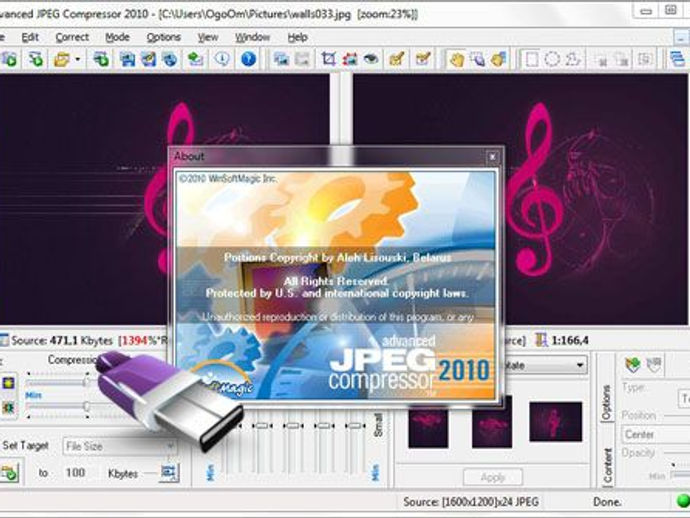Click the target size field showing 100
This screenshot has width=690, height=518.
75,473
